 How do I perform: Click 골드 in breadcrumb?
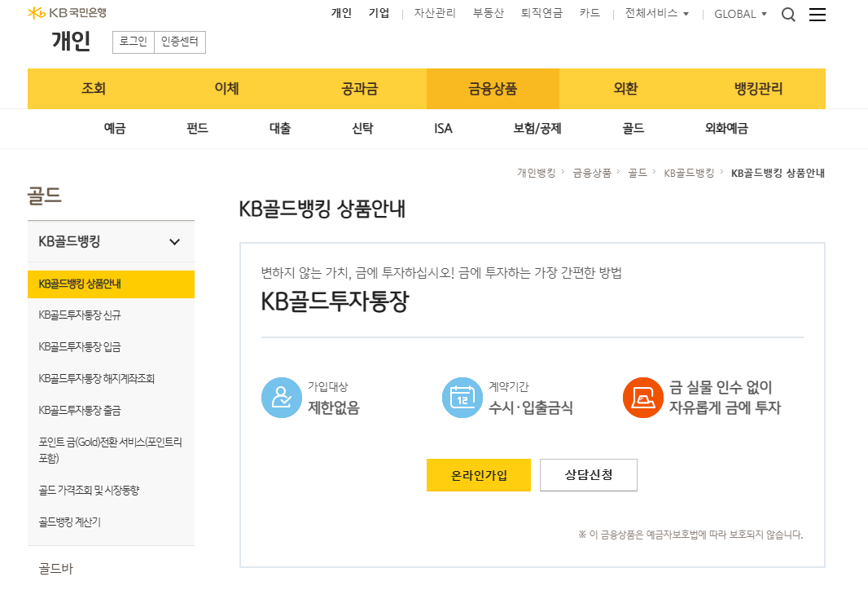638,173
